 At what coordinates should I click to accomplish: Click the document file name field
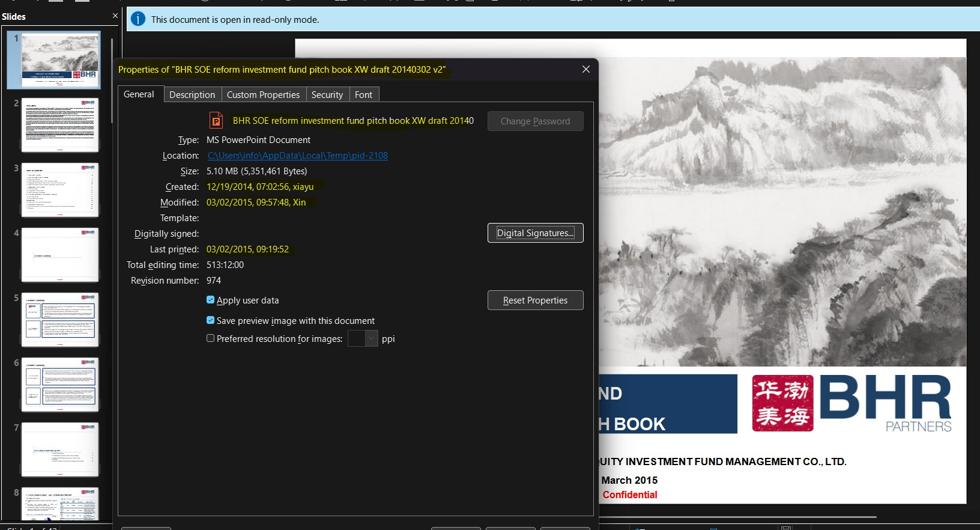click(353, 121)
